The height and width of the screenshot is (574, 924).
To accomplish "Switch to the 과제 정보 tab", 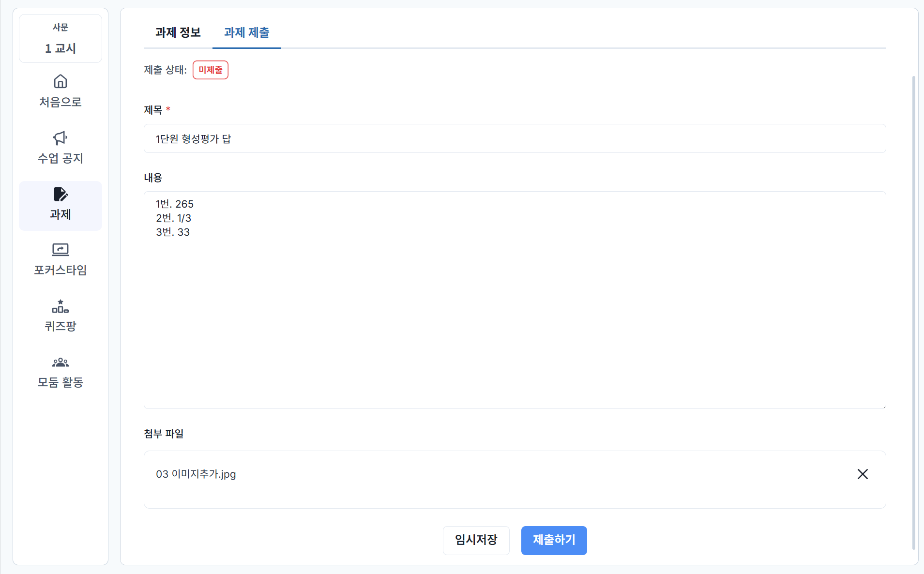I will coord(178,32).
